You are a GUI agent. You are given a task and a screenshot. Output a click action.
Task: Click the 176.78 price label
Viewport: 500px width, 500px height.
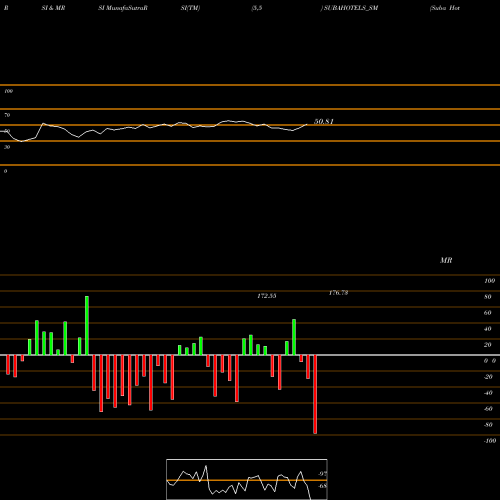(x=338, y=293)
